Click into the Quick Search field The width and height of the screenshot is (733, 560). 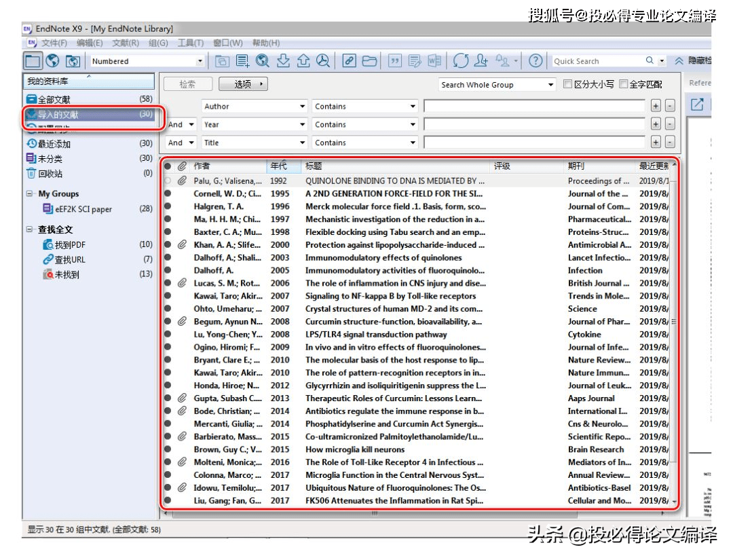tap(599, 61)
